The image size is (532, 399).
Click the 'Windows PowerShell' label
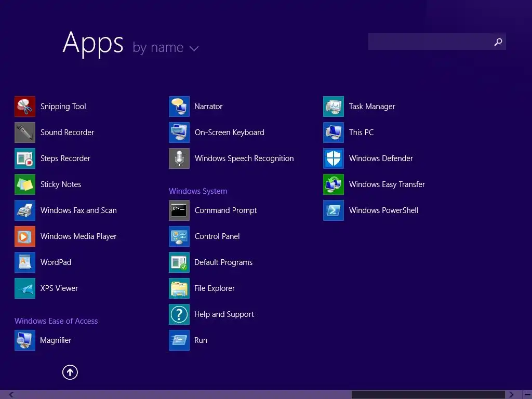point(384,210)
